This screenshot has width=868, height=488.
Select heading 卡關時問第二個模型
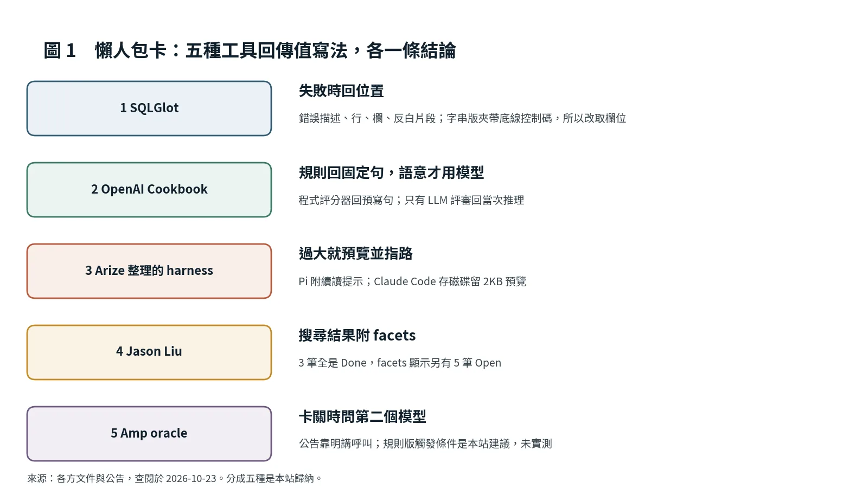pos(362,416)
